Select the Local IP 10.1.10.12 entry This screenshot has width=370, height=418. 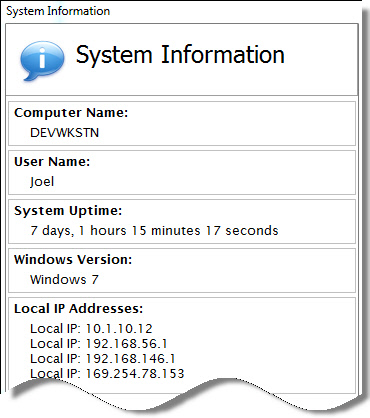91,329
